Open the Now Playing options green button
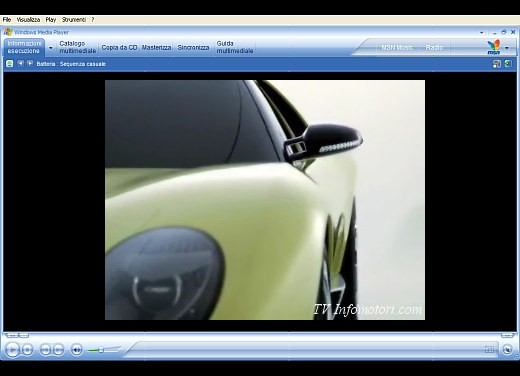The image size is (520, 376). pos(10,64)
